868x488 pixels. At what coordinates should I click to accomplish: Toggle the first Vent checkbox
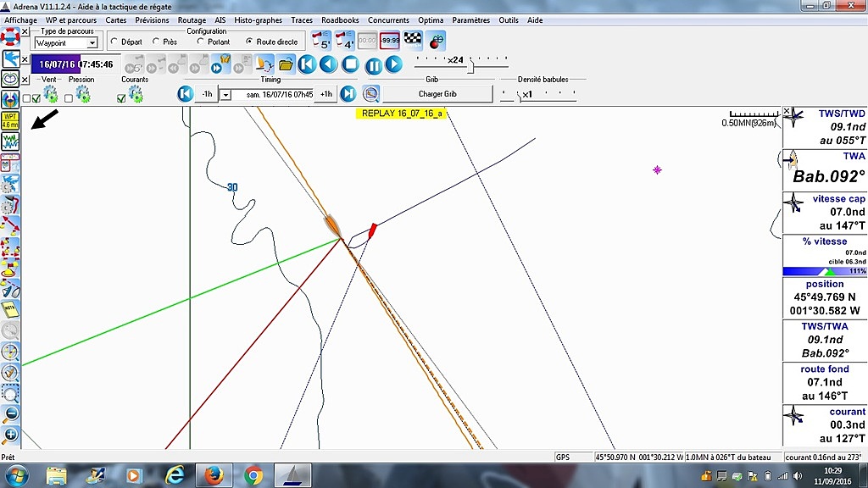click(x=26, y=98)
